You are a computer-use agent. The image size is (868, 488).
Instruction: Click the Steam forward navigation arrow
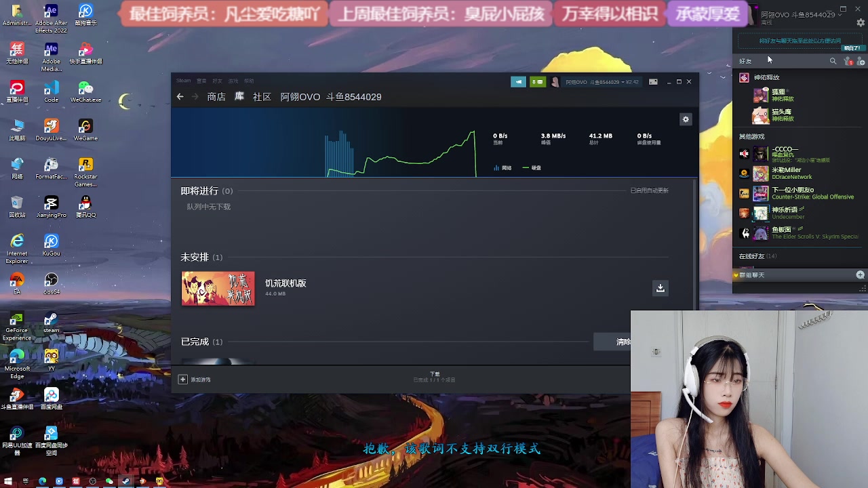click(195, 97)
